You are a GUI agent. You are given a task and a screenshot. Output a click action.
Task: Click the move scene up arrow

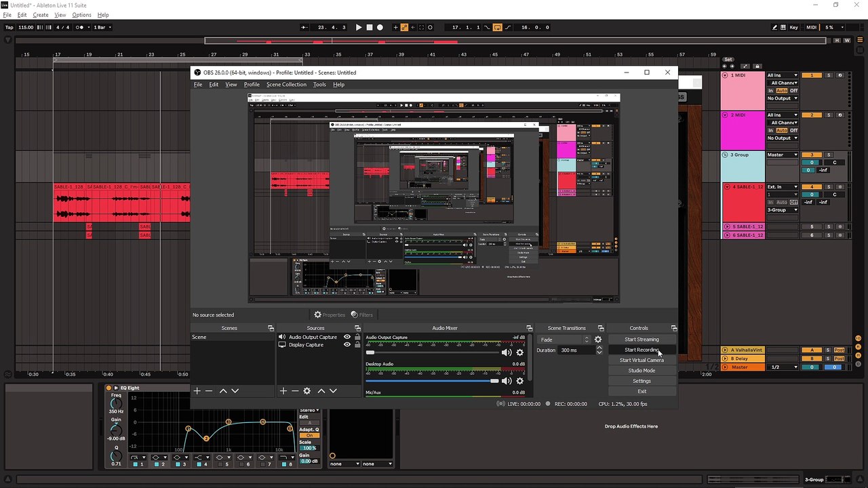tap(223, 391)
